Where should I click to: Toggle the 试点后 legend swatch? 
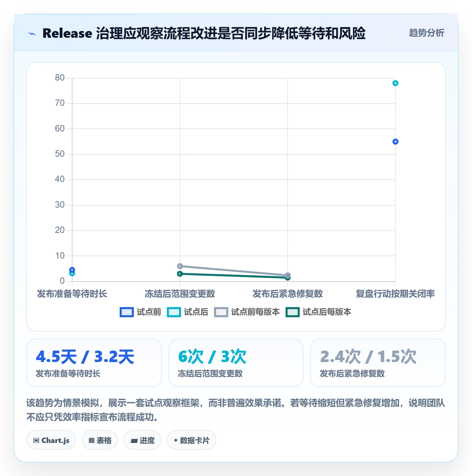pyautogui.click(x=174, y=312)
